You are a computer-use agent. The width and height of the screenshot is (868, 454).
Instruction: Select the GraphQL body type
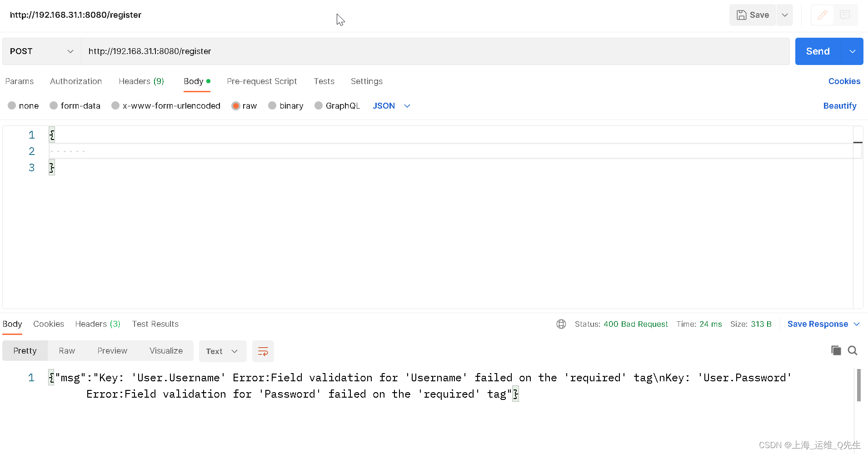click(x=337, y=106)
